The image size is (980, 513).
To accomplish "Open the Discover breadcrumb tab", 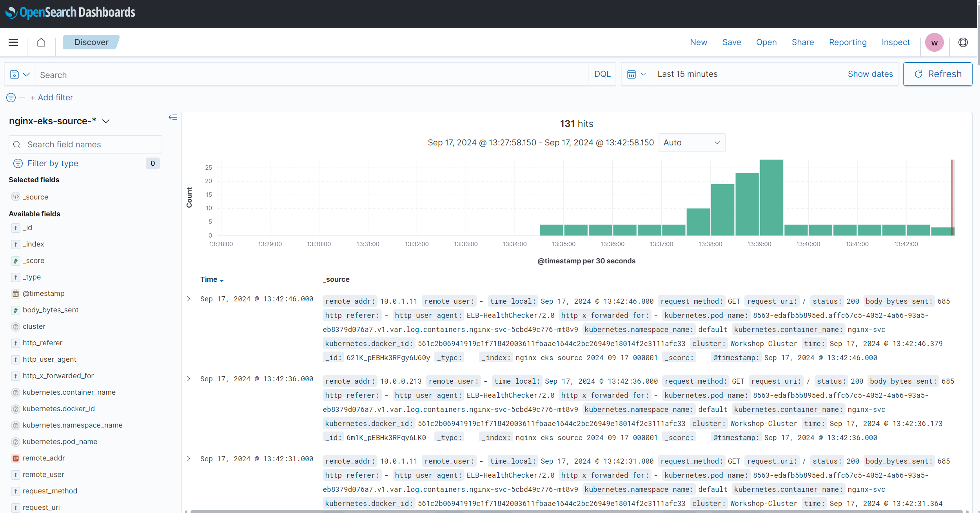I will click(x=91, y=42).
